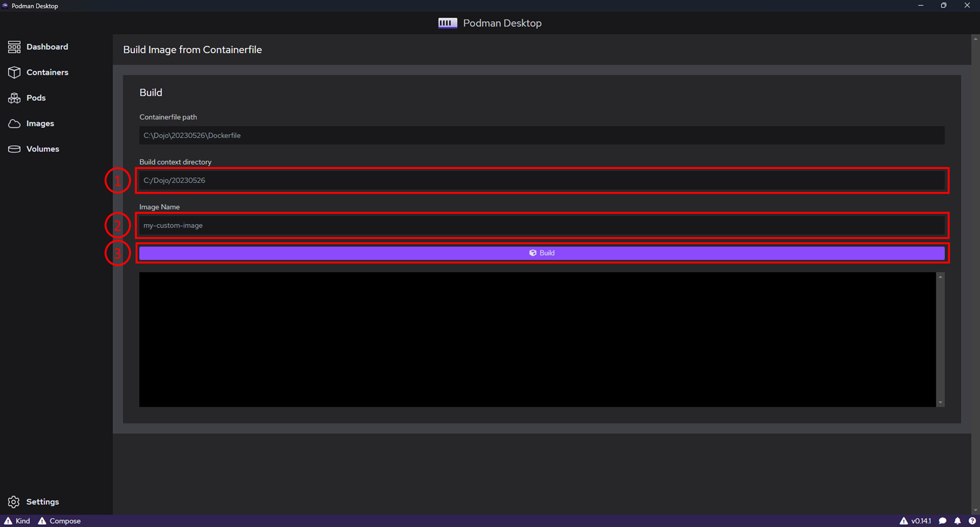Click the "Build context directory" label

pos(175,162)
